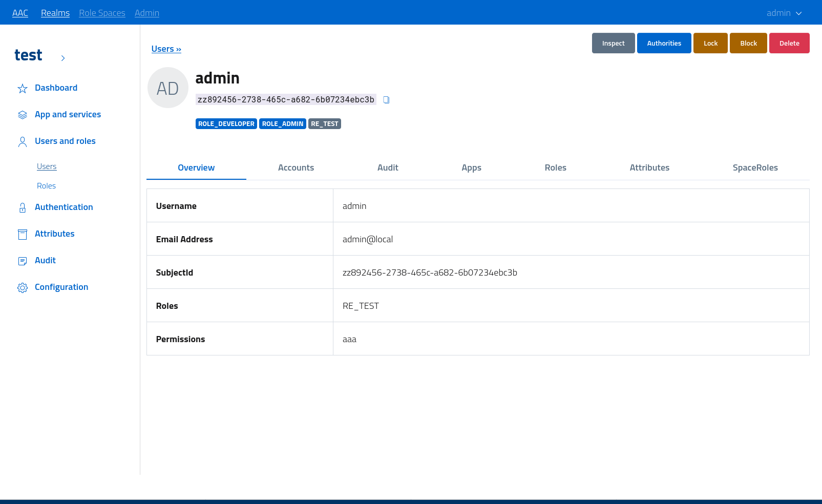Click the SubjectId row label
The image size is (822, 504).
tap(175, 272)
